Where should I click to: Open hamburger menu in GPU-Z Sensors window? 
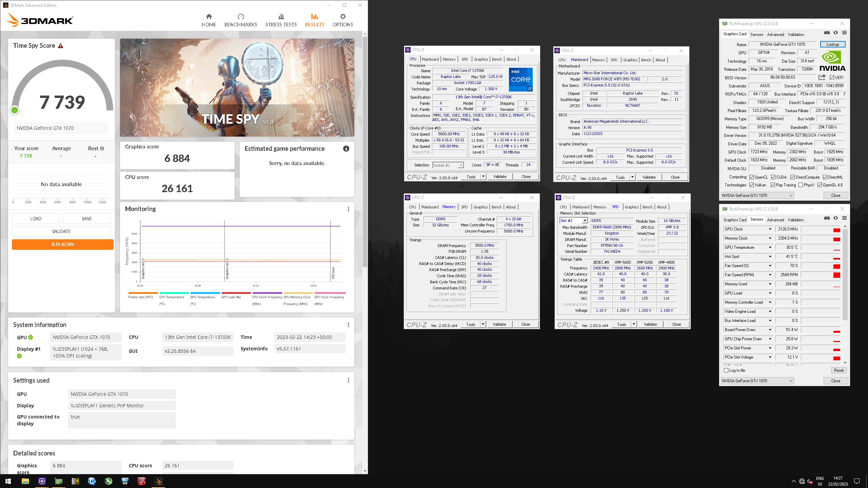(x=845, y=218)
